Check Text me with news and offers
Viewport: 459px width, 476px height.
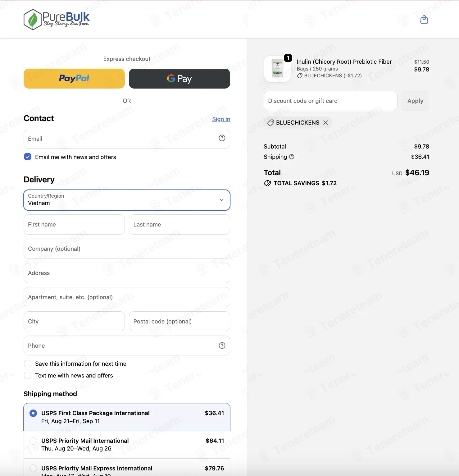[x=28, y=375]
